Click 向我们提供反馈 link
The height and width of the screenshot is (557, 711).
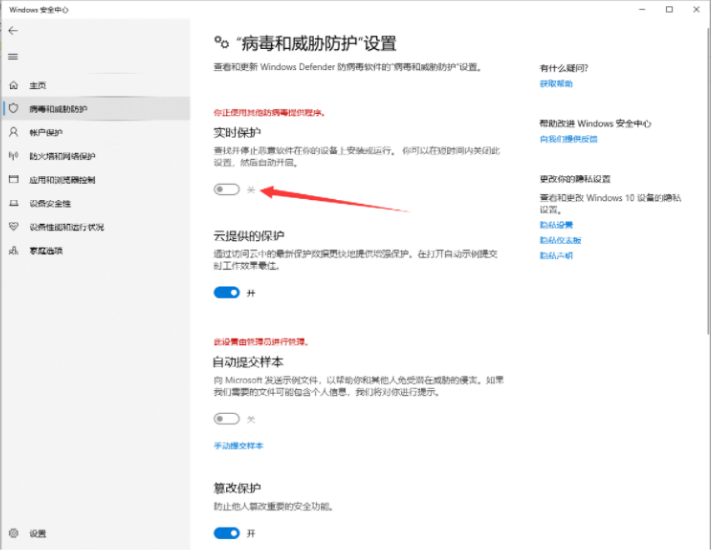click(x=569, y=139)
